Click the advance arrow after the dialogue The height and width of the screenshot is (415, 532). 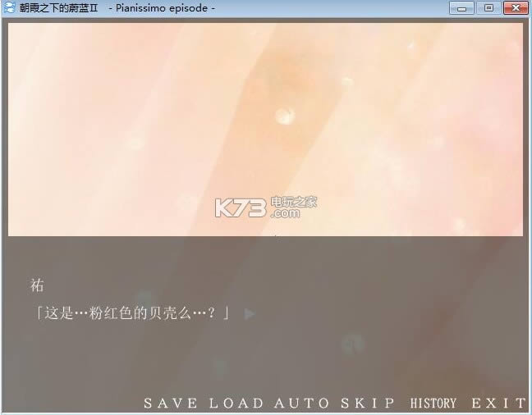click(250, 312)
